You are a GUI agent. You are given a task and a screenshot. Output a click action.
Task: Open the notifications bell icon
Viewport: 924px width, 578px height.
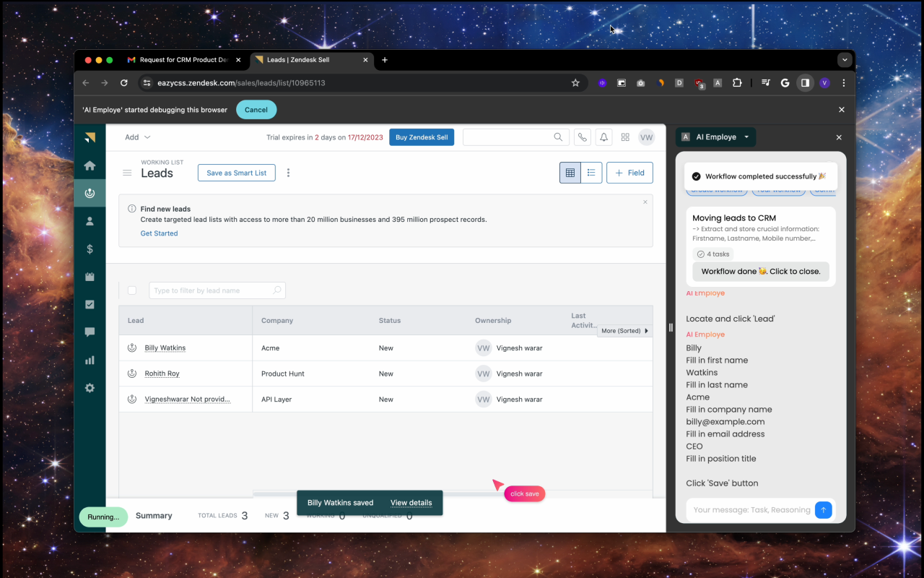point(603,137)
